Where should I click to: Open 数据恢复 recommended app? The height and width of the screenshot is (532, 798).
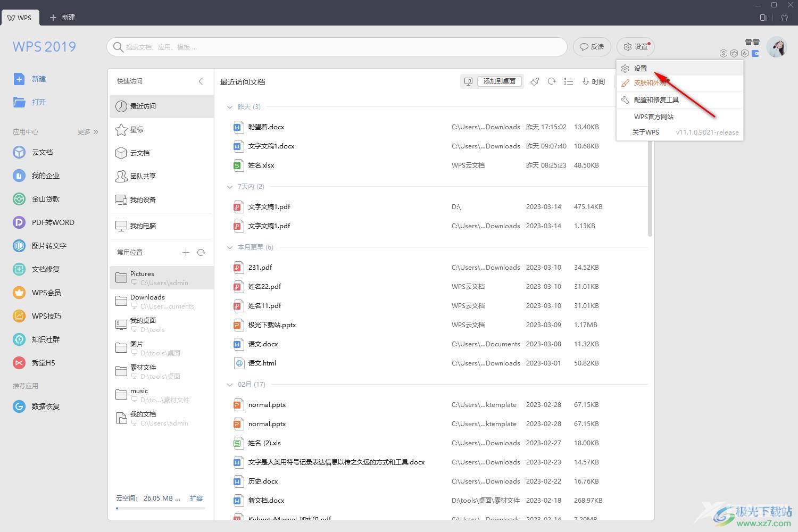click(36, 406)
